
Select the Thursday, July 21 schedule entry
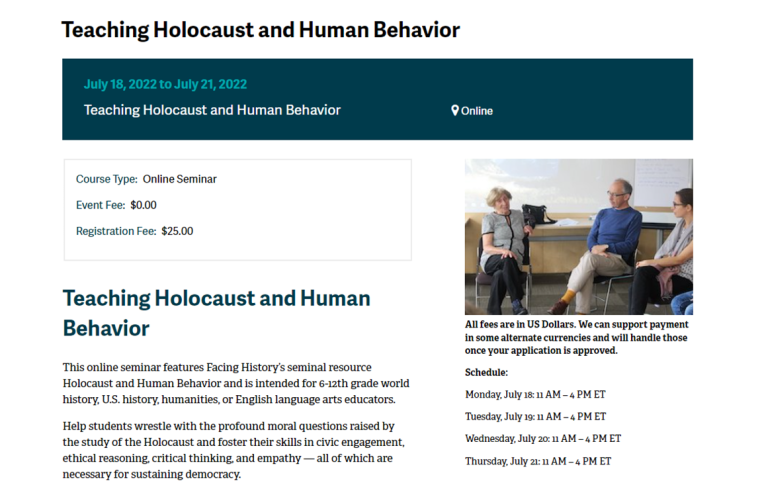538,461
